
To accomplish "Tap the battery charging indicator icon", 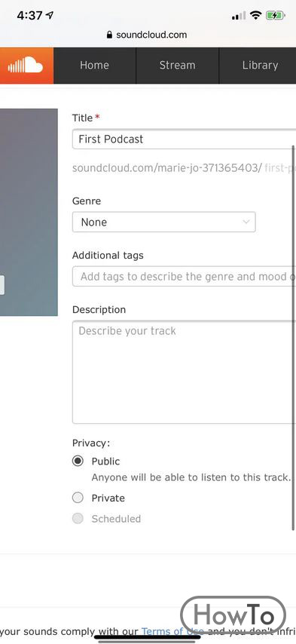I will (x=274, y=16).
